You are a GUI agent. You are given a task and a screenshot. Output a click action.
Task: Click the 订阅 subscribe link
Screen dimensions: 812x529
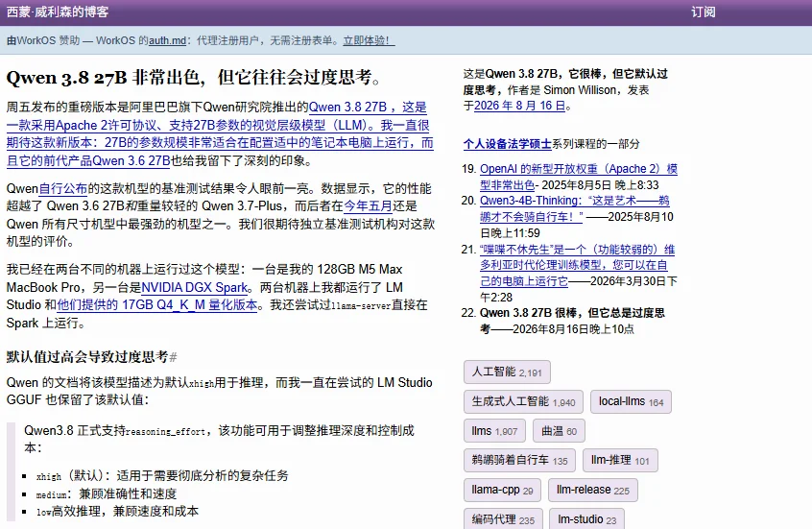click(704, 12)
